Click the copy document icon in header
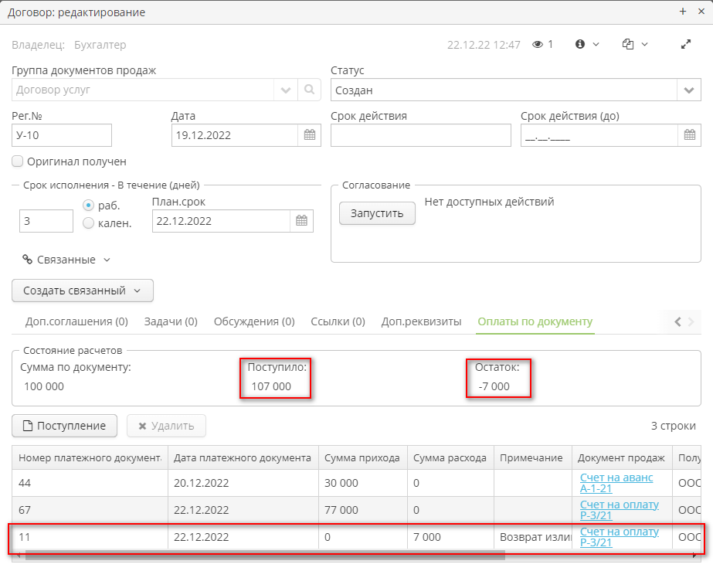 (x=628, y=45)
